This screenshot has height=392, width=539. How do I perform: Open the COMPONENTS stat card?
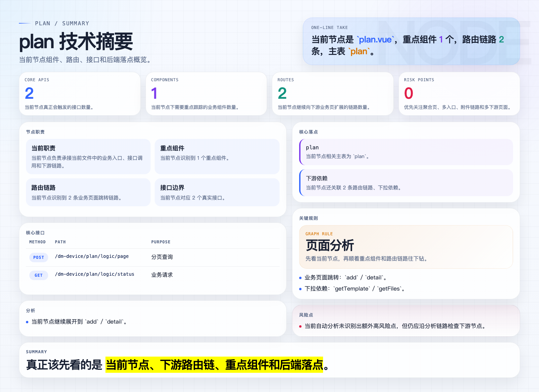[x=207, y=94]
